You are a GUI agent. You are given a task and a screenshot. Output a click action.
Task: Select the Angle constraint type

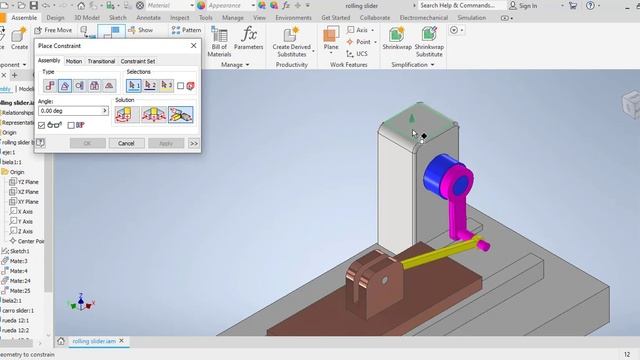pyautogui.click(x=64, y=86)
